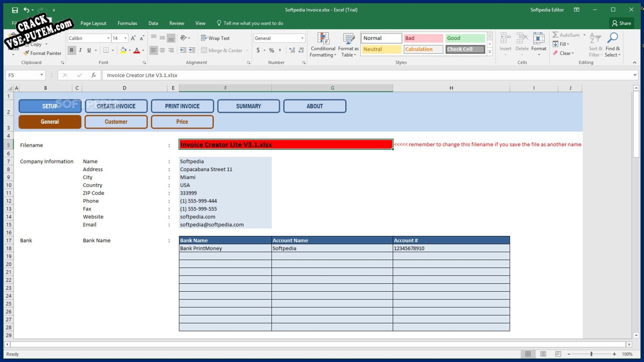Click the Save icon in the title bar
The height and width of the screenshot is (362, 644).
point(15,10)
